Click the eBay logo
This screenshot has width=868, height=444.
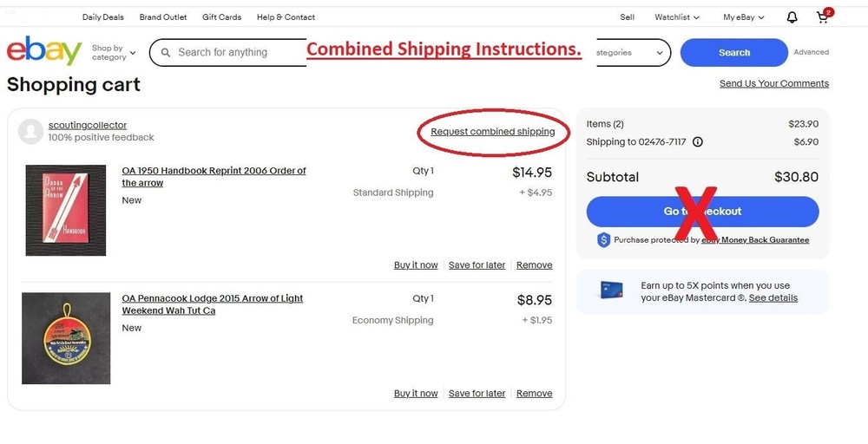point(43,52)
